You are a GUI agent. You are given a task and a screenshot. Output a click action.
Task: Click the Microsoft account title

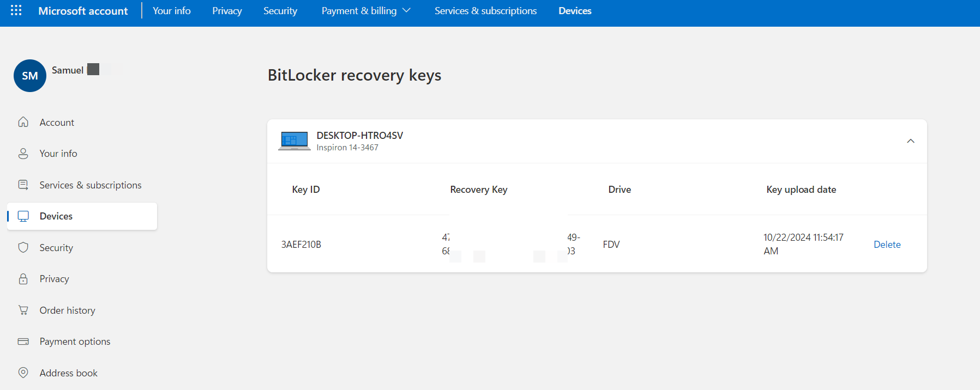pyautogui.click(x=83, y=11)
